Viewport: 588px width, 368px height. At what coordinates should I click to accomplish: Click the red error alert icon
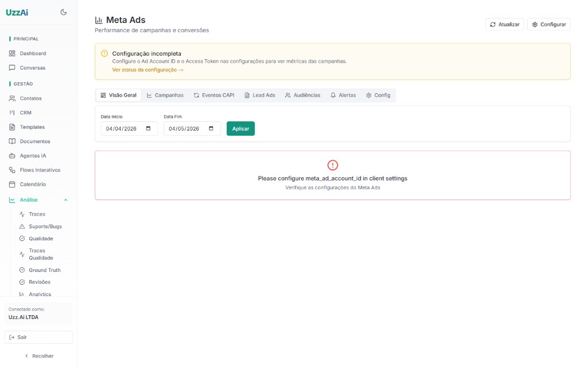click(332, 165)
